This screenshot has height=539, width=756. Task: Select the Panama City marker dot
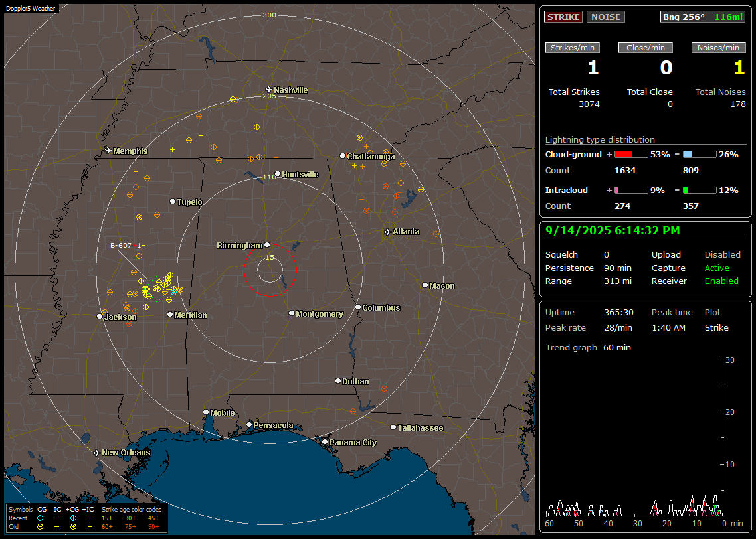(325, 442)
